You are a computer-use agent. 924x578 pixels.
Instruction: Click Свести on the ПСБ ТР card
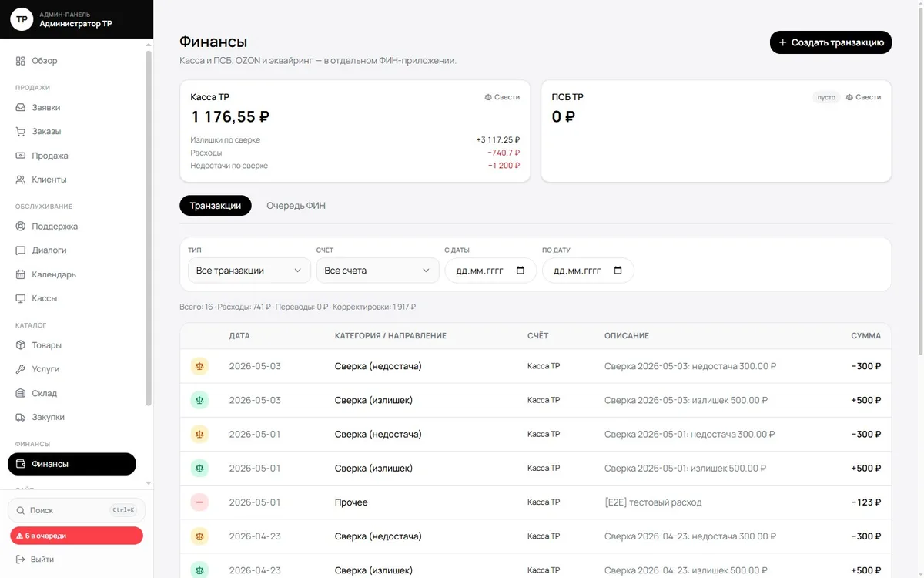point(863,97)
